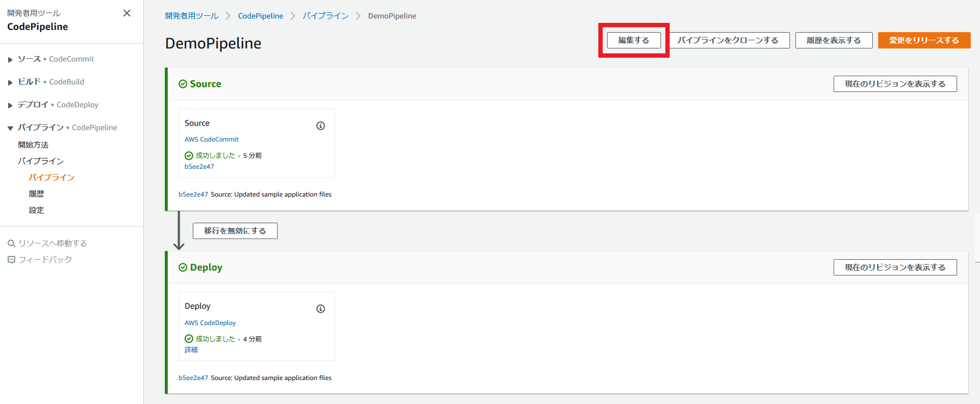Open b5ee2e47 link below Source card
Viewport: 980px width, 404px height.
[193, 194]
